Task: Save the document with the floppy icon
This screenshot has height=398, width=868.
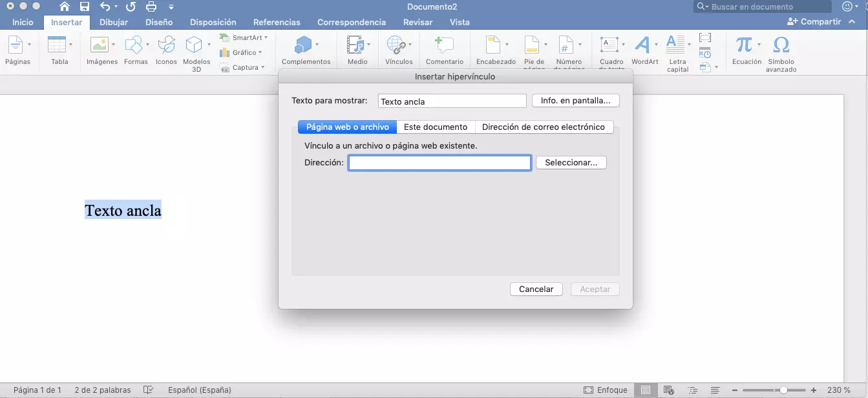Action: pos(85,7)
